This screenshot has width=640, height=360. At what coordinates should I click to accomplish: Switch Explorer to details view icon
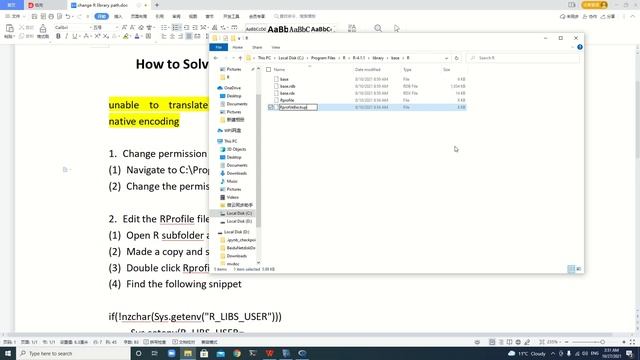tap(571, 269)
